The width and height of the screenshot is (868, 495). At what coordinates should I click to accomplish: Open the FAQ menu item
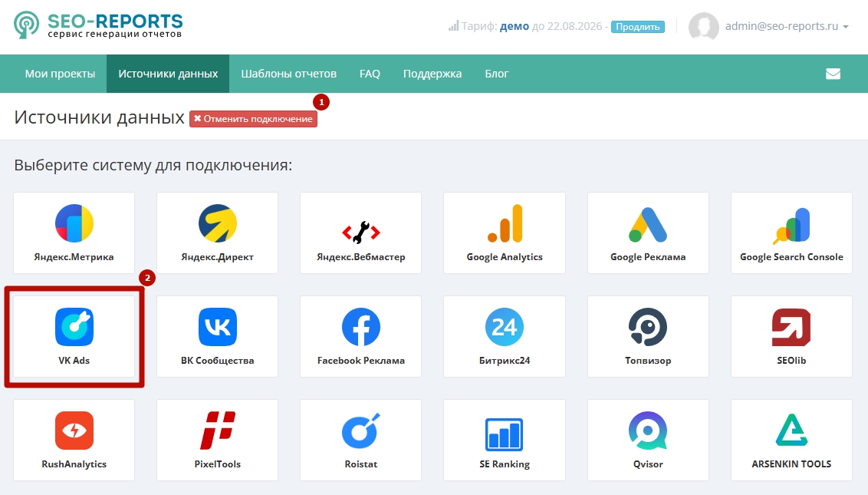tap(370, 74)
